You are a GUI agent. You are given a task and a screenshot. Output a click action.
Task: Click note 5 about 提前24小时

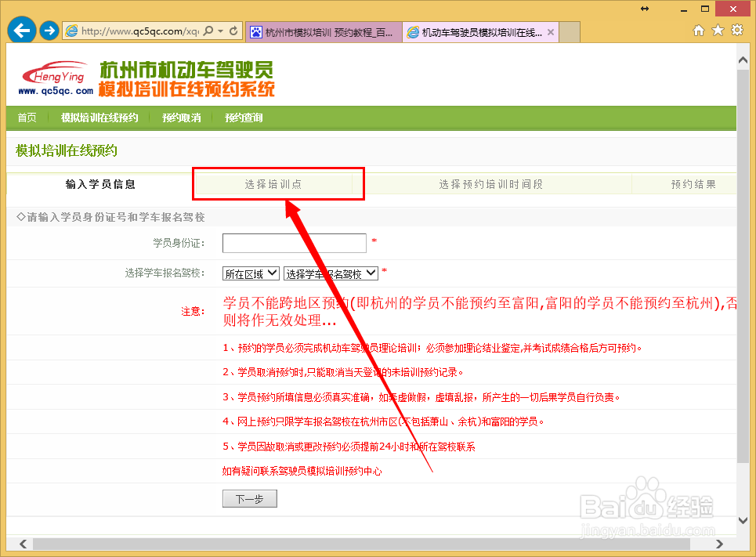[x=349, y=447]
